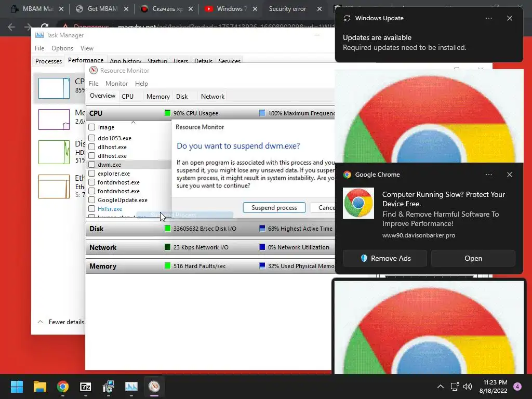Switch to Resource Monitor on the taskbar
The image size is (532, 399).
point(154,387)
